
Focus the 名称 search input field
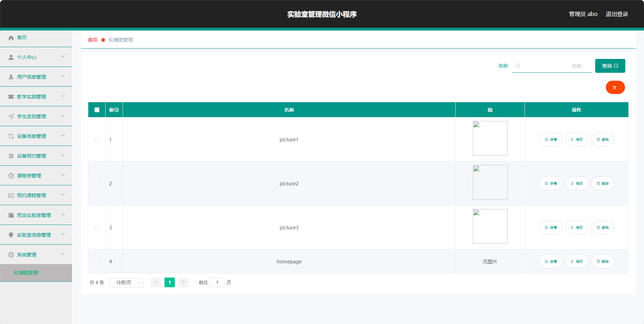pos(552,66)
